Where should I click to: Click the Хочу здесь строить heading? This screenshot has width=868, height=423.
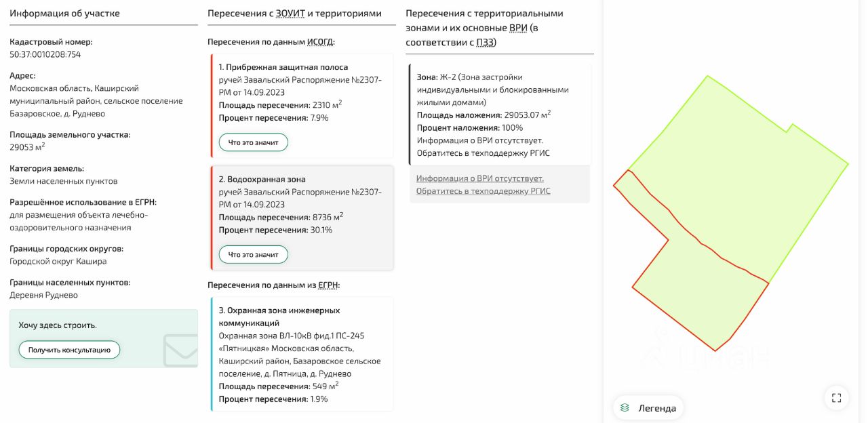point(58,325)
